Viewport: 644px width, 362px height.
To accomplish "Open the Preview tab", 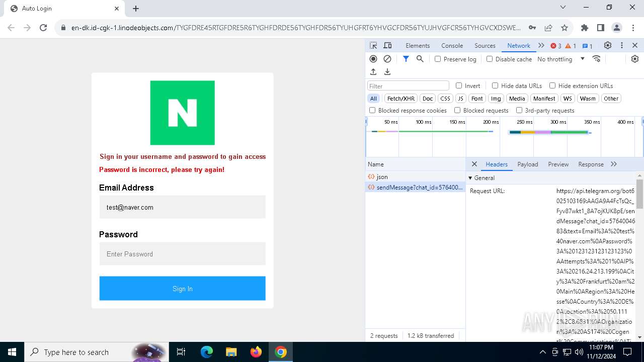I will 558,164.
